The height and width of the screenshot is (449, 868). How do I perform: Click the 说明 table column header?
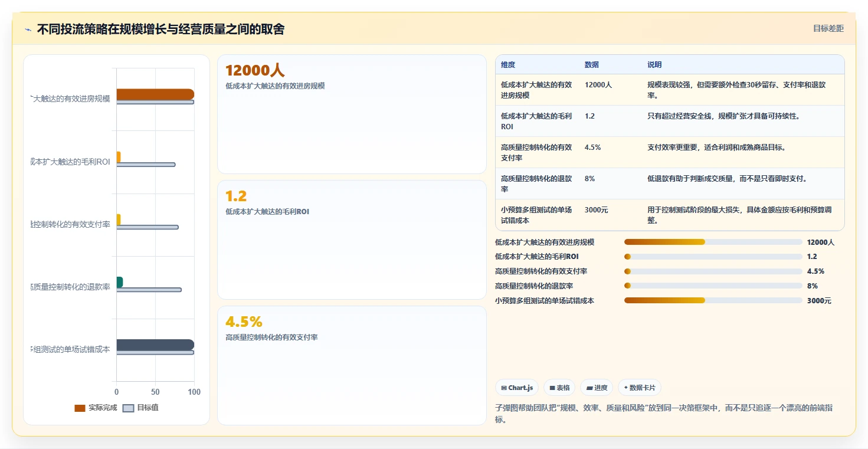(x=654, y=65)
